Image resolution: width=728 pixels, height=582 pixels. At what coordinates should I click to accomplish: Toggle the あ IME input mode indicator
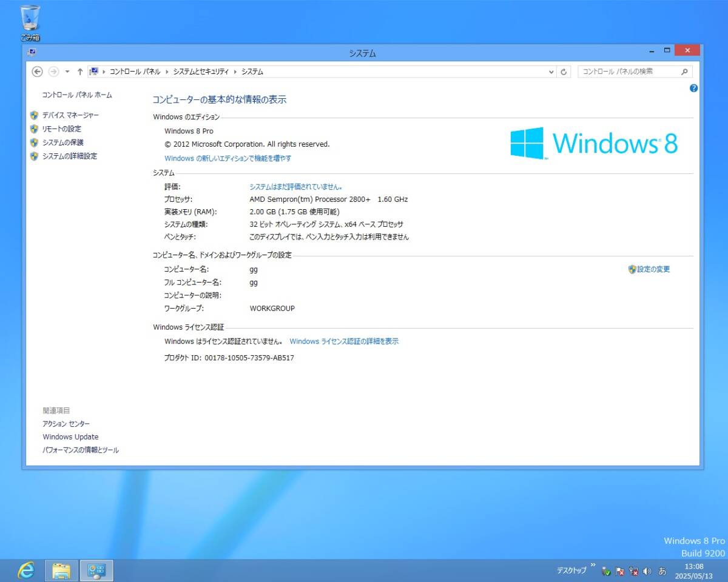(x=662, y=571)
